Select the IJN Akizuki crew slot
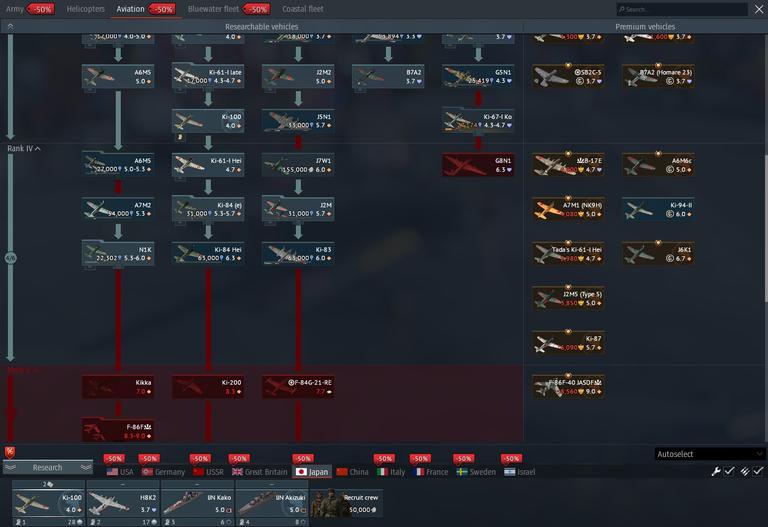768x527 pixels. click(272, 503)
